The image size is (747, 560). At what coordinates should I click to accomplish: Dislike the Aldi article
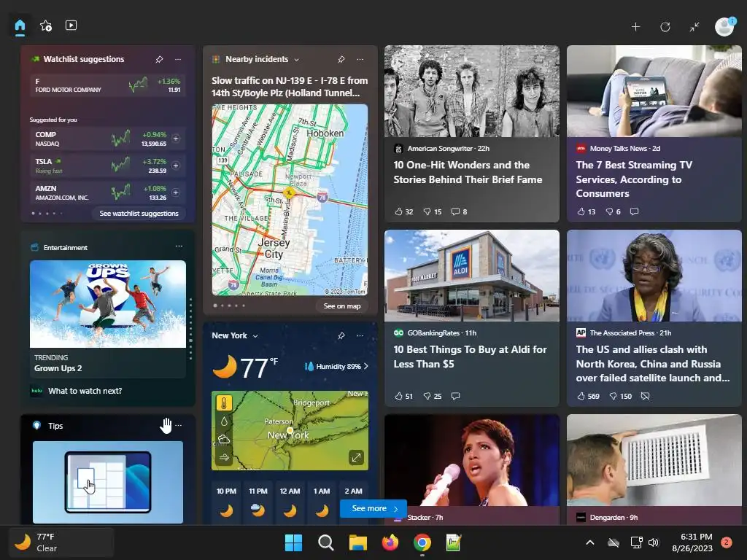(433, 396)
